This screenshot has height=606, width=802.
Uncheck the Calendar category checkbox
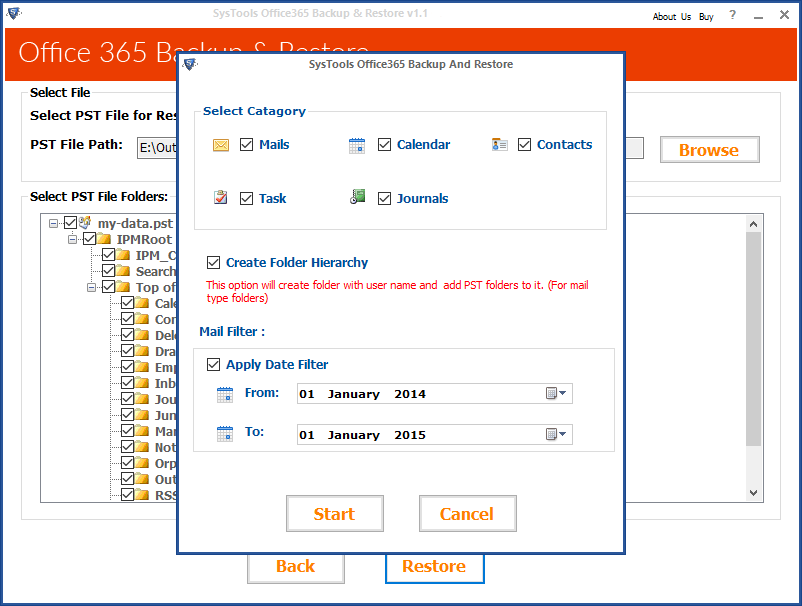coord(385,145)
